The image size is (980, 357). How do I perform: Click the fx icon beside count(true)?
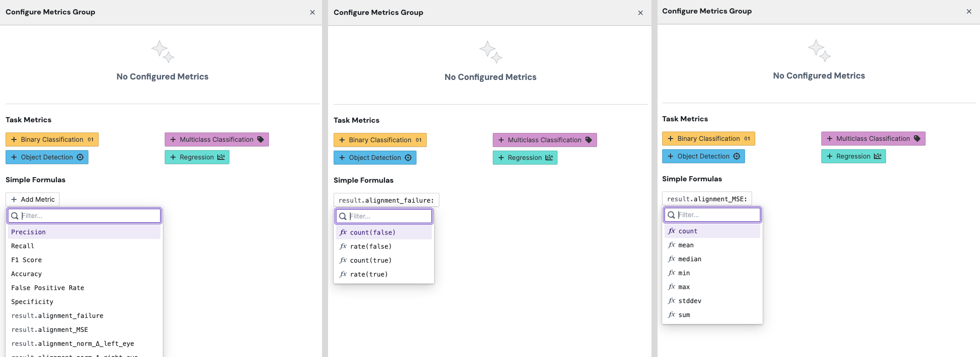[x=343, y=260]
